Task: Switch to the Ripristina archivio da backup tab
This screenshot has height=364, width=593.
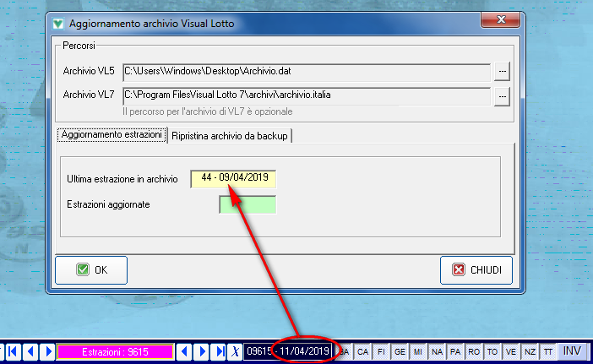Action: (x=230, y=136)
